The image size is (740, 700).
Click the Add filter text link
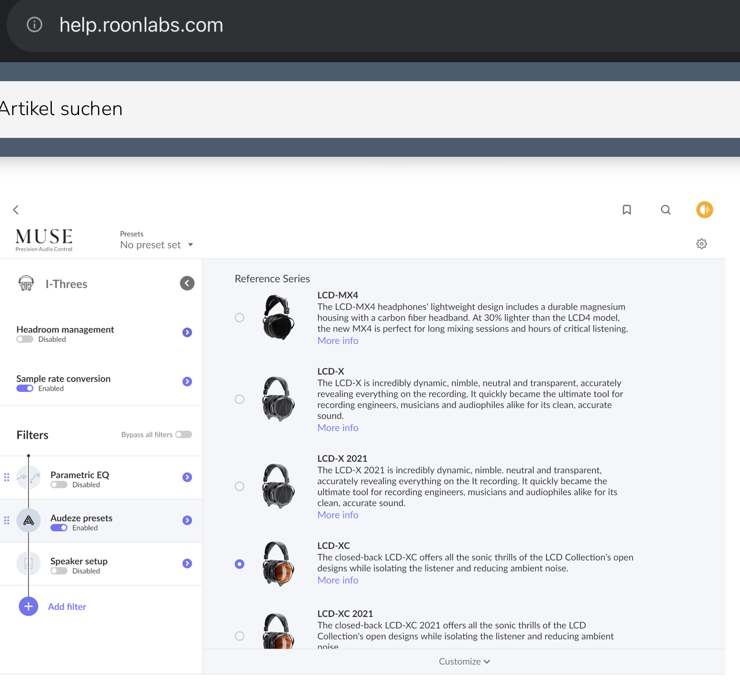pos(67,607)
